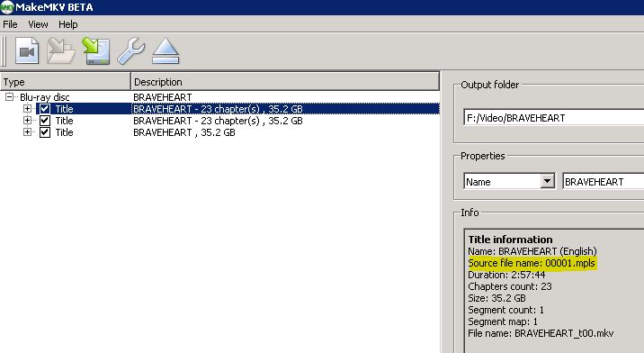
Task: Select the second Title row label
Action: pos(64,121)
